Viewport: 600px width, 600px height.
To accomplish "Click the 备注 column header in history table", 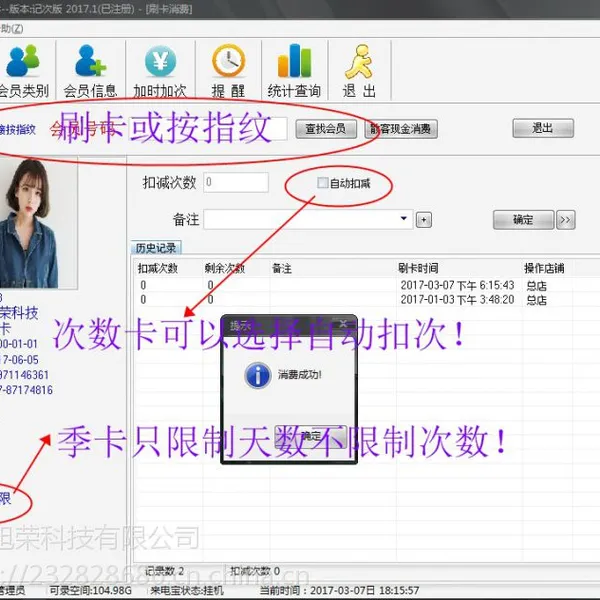I will [x=333, y=268].
